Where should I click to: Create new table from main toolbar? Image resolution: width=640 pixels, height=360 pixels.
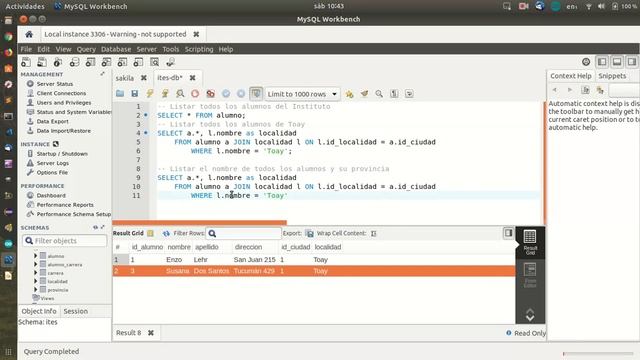point(90,62)
